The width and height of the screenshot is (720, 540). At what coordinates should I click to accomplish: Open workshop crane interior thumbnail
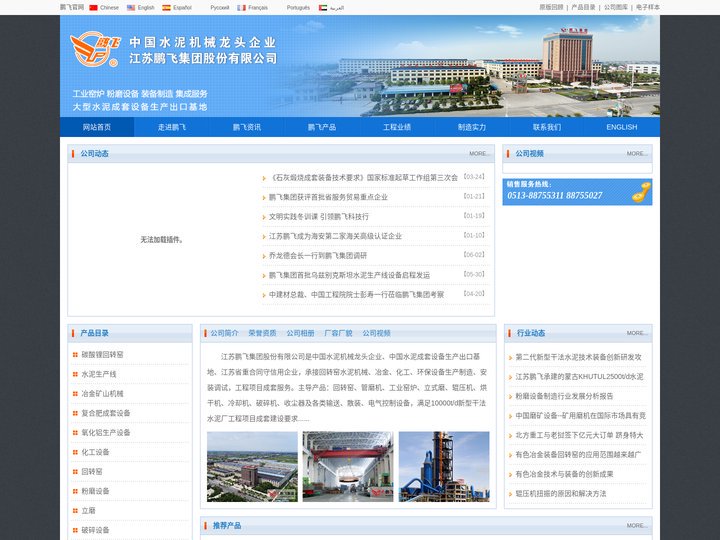(x=348, y=467)
